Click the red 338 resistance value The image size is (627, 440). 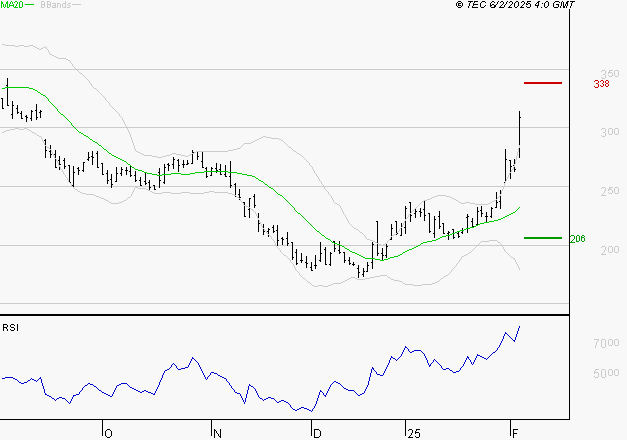601,84
